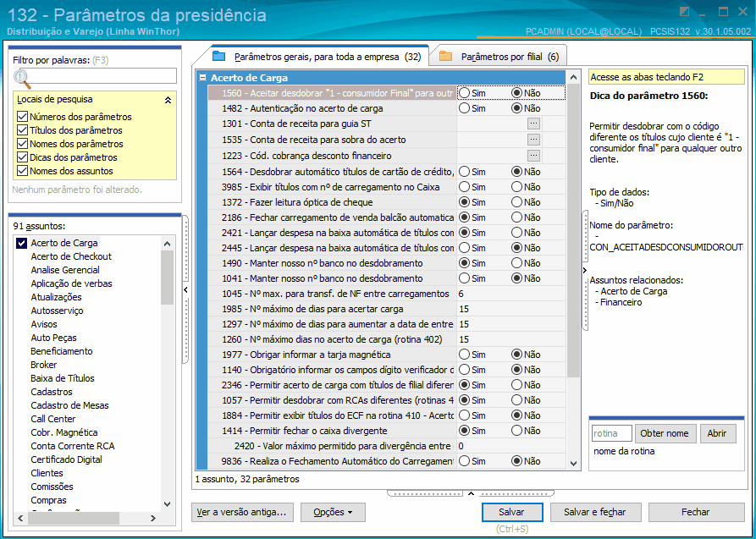
Task: Click Ver a versão antiga button
Action: pyautogui.click(x=241, y=512)
